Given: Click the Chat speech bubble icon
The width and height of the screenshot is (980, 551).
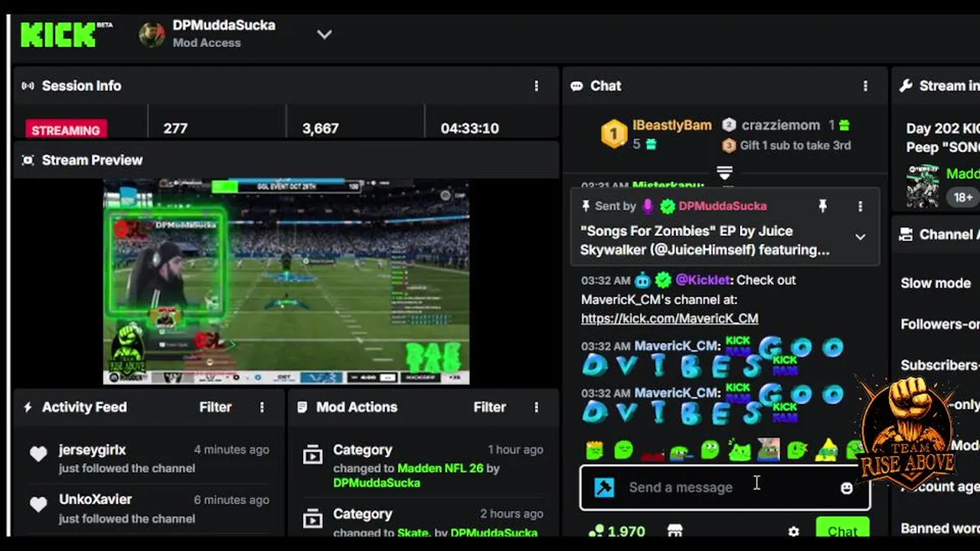Looking at the screenshot, I should (x=577, y=86).
